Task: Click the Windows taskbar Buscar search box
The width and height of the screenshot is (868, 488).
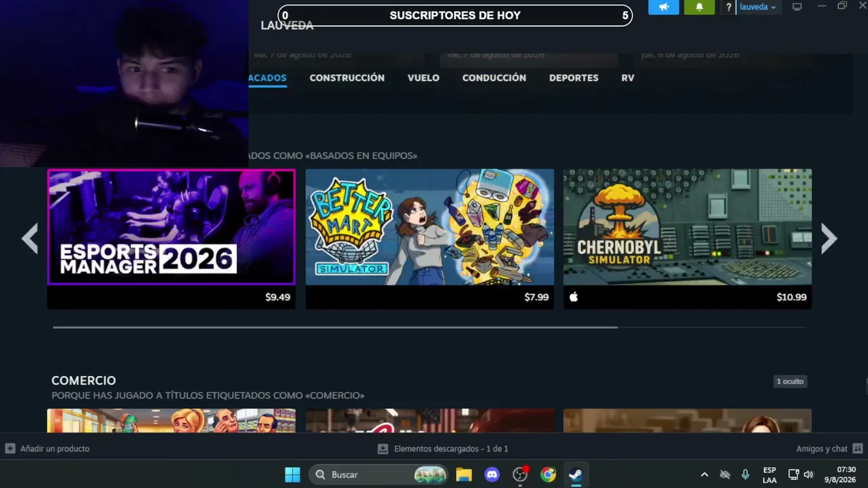Action: [x=378, y=474]
